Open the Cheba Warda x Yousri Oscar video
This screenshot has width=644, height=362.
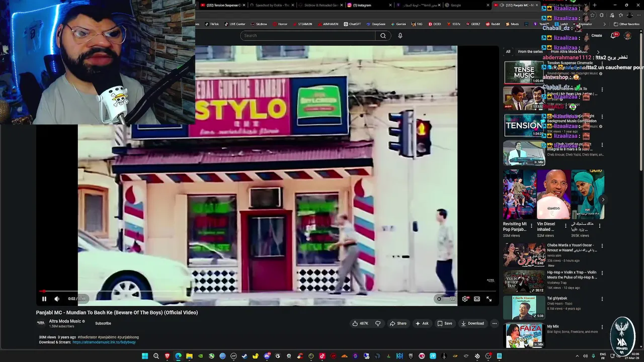tap(572, 247)
